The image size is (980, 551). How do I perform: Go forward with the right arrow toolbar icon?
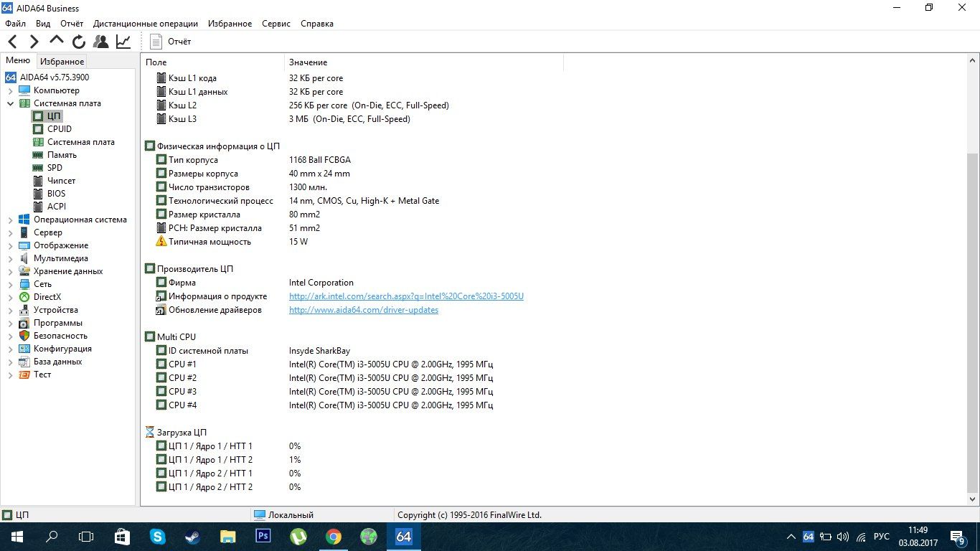[x=34, y=42]
